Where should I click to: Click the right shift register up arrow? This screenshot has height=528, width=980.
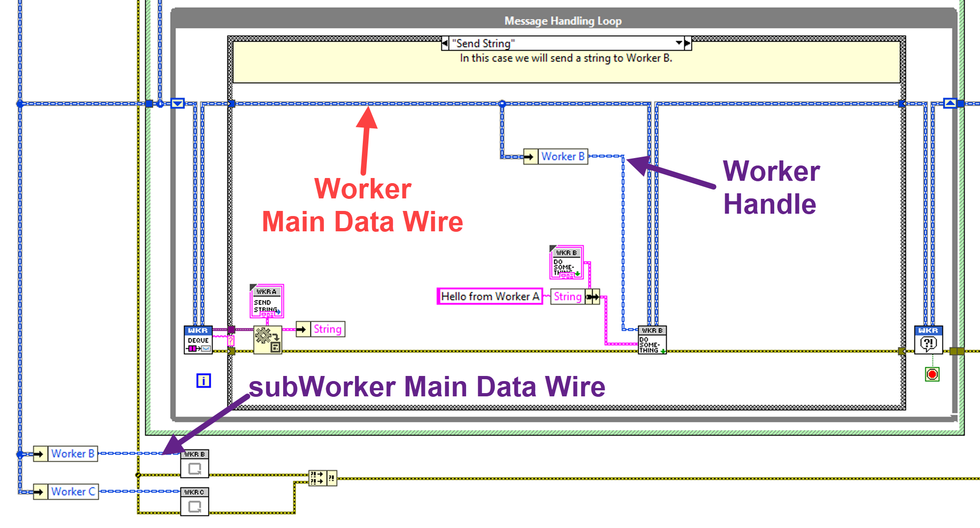tap(950, 103)
